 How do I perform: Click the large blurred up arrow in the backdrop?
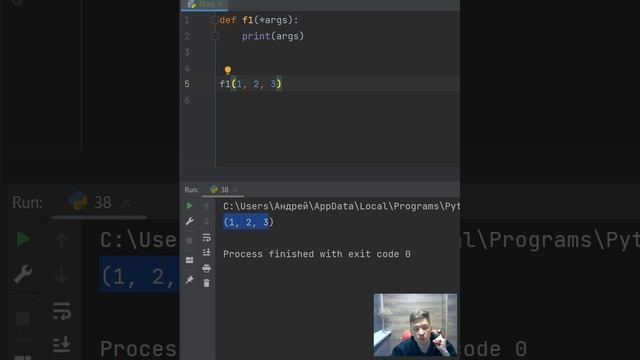coord(62,240)
